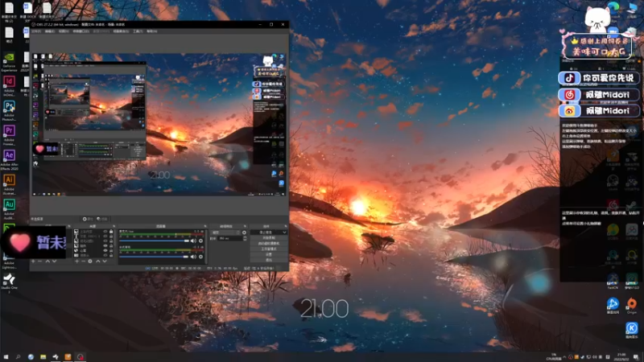Image resolution: width=644 pixels, height=362 pixels.
Task: Open the Origin desktop icon
Action: [632, 306]
